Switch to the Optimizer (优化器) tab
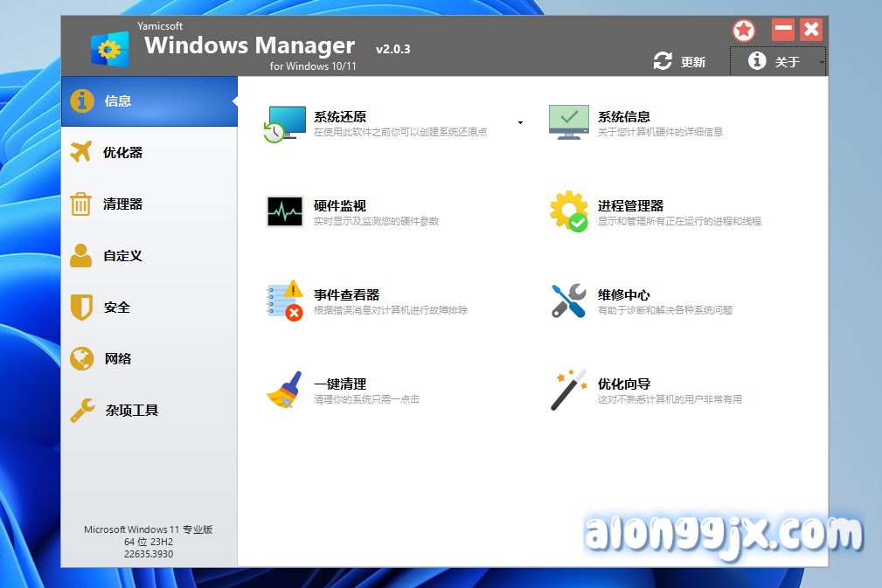This screenshot has height=588, width=882. point(122,153)
